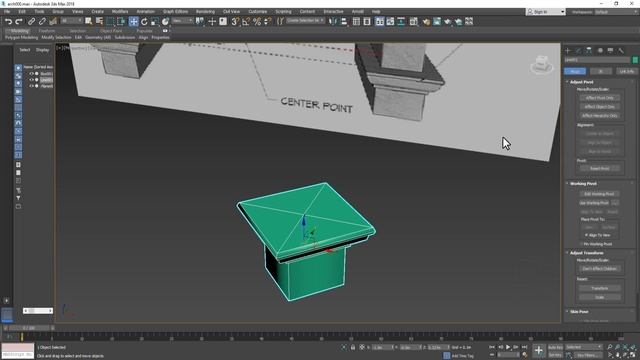Collapse the Adjust Pivot rollout
640x360 pixels.
click(581, 82)
